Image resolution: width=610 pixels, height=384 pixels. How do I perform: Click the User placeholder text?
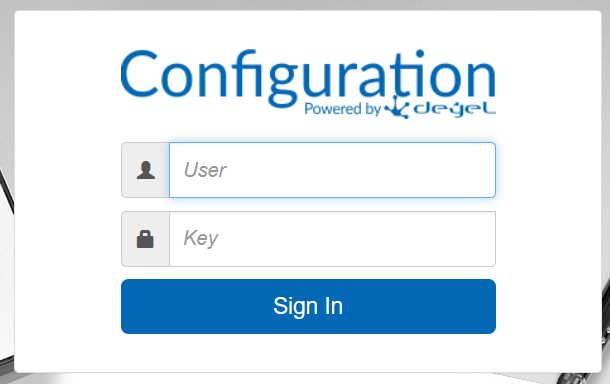point(205,170)
